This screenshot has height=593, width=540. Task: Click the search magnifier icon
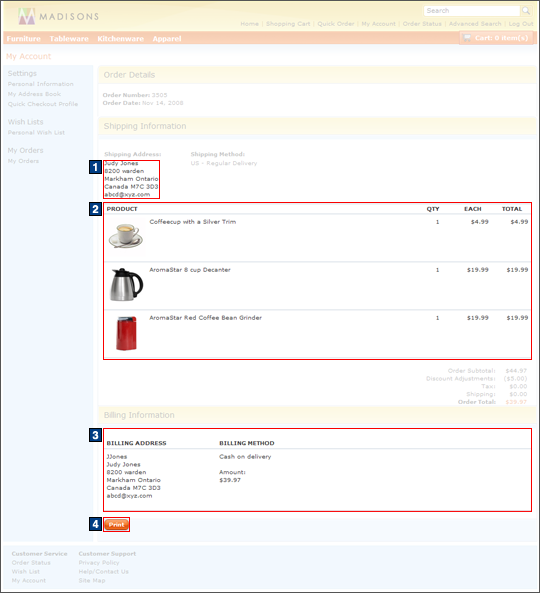[x=526, y=11]
